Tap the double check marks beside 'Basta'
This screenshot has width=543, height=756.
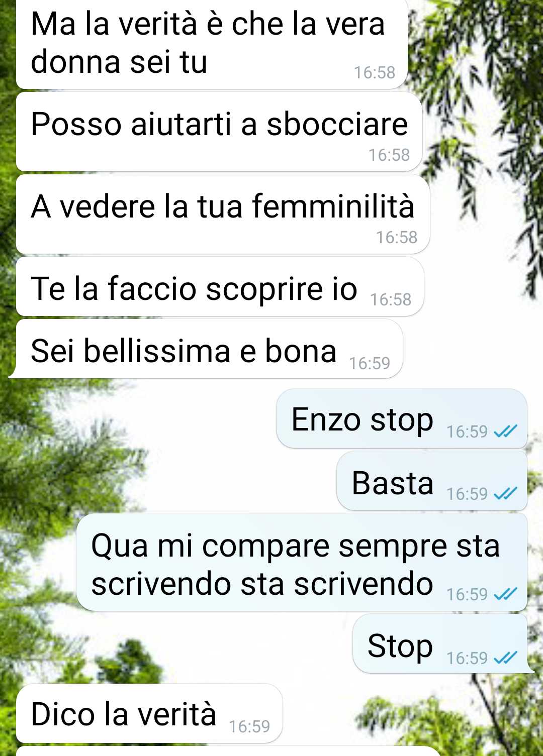(x=505, y=493)
